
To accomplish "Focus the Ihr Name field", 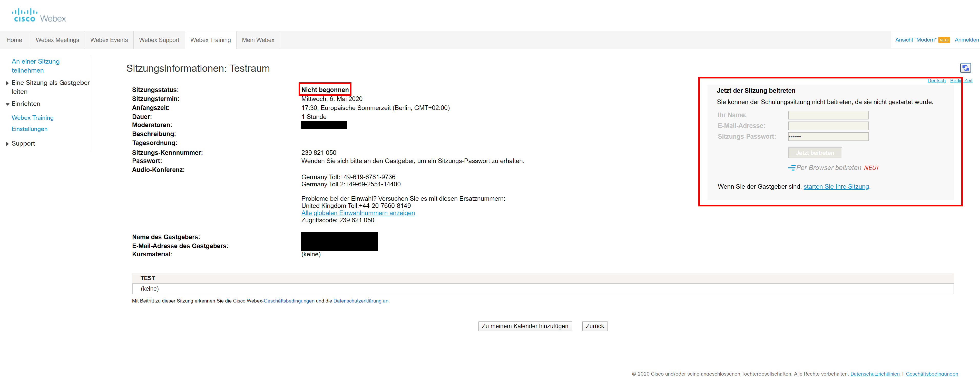I will click(x=828, y=115).
